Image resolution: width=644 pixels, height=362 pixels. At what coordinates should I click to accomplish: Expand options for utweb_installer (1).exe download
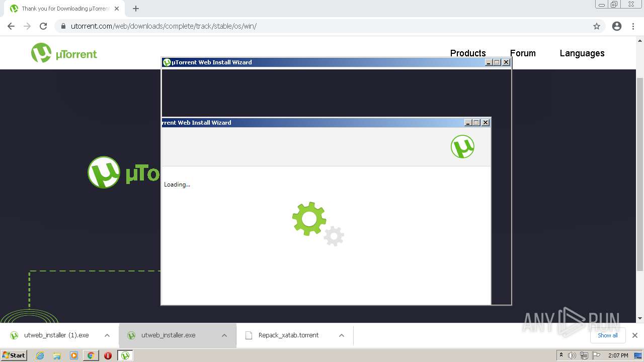[107, 335]
